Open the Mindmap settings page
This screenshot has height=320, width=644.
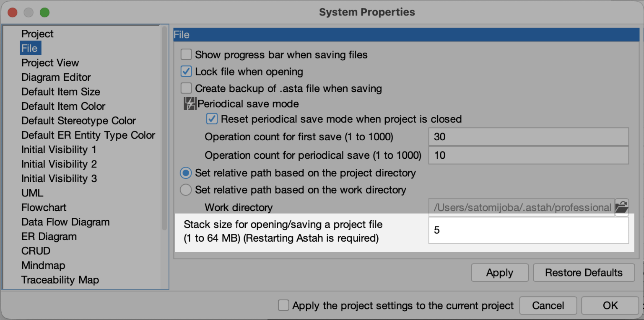[43, 265]
